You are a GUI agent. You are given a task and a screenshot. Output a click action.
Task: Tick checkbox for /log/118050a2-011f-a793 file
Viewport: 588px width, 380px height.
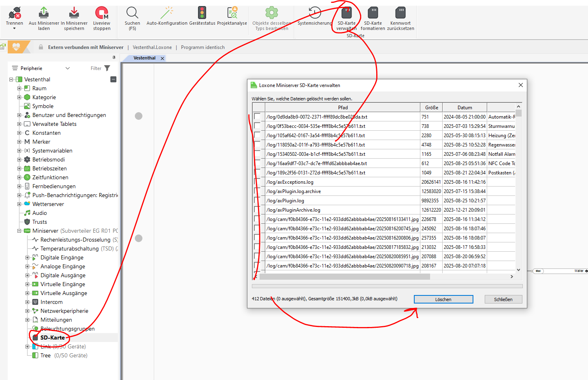pyautogui.click(x=257, y=144)
